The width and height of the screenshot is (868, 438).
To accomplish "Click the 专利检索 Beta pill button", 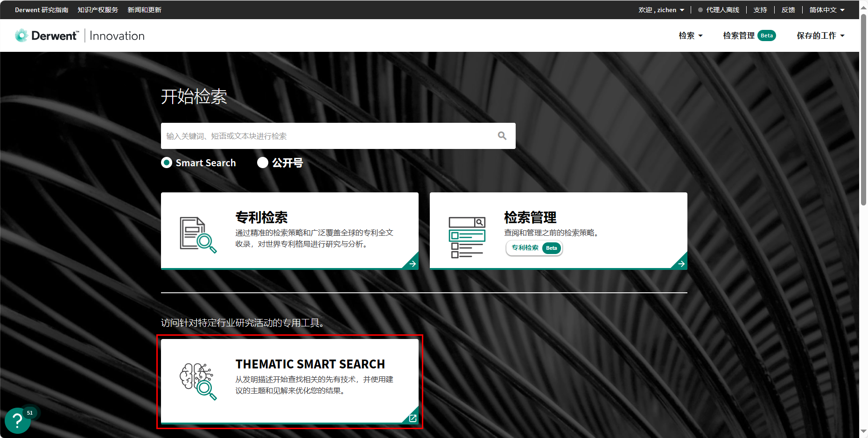I will [x=534, y=248].
